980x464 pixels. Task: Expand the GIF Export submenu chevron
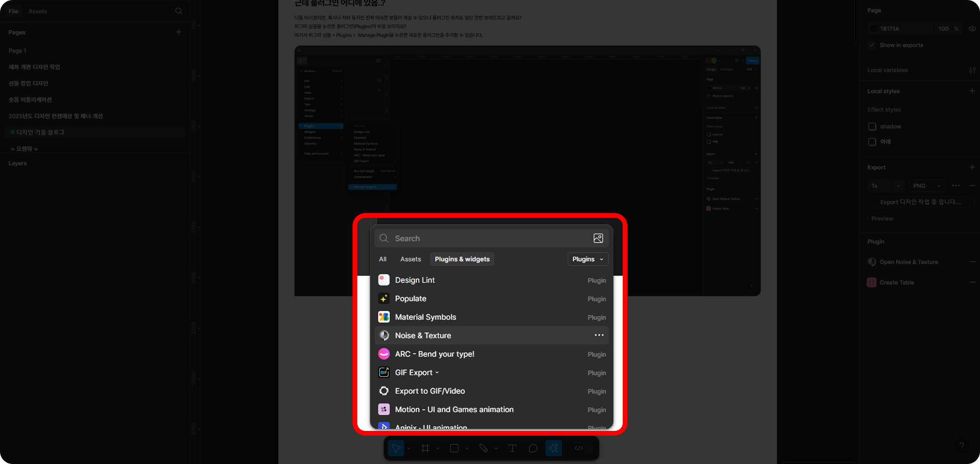pos(437,373)
